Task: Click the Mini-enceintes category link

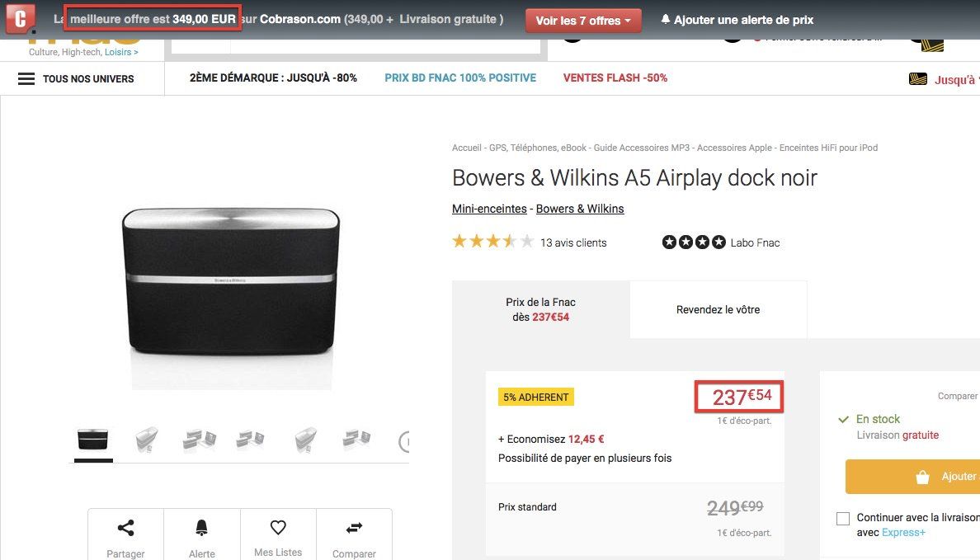Action: 490,209
